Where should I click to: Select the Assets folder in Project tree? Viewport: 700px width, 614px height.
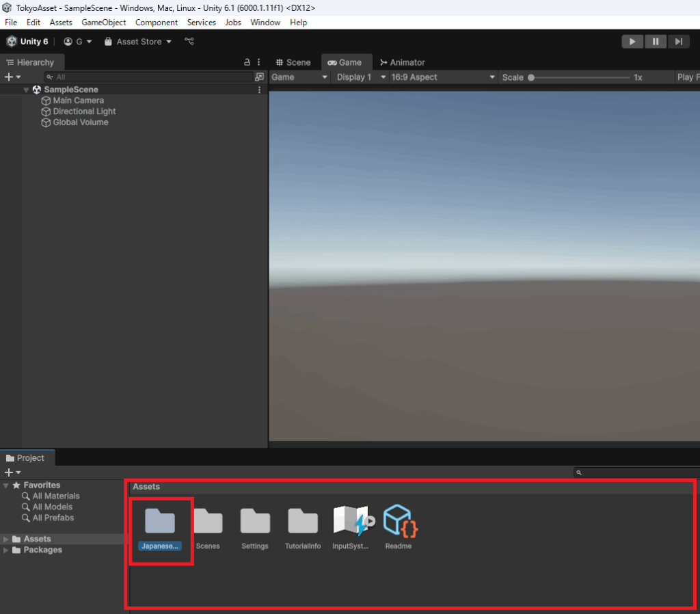click(31, 539)
